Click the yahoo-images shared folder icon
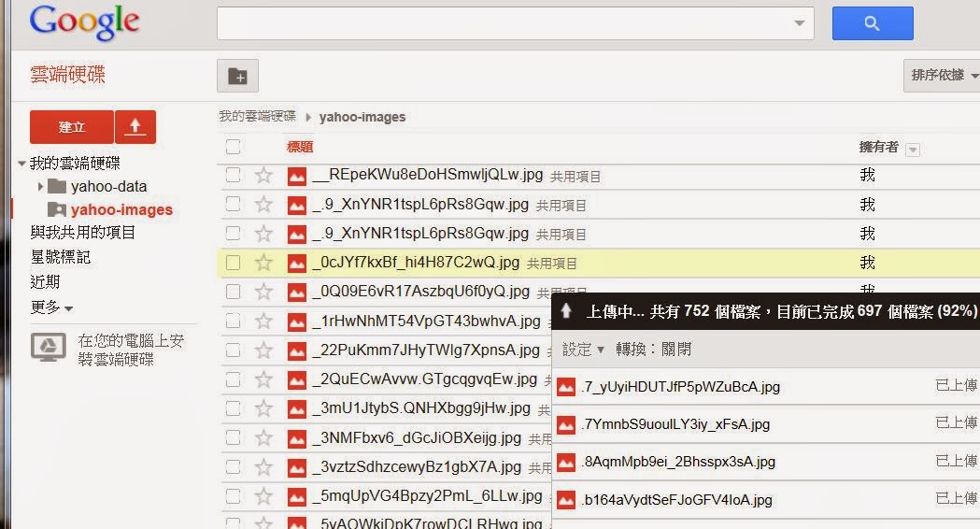 coord(57,209)
